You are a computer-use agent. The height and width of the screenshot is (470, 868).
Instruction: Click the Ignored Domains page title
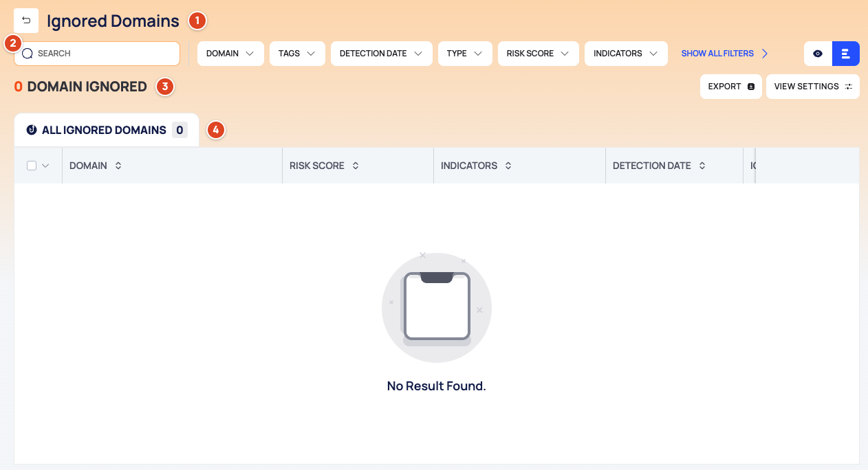[113, 21]
